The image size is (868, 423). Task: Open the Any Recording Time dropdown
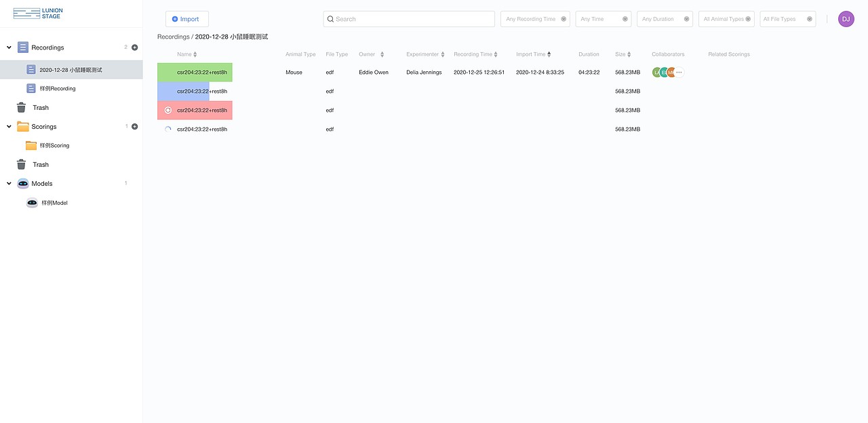point(535,19)
